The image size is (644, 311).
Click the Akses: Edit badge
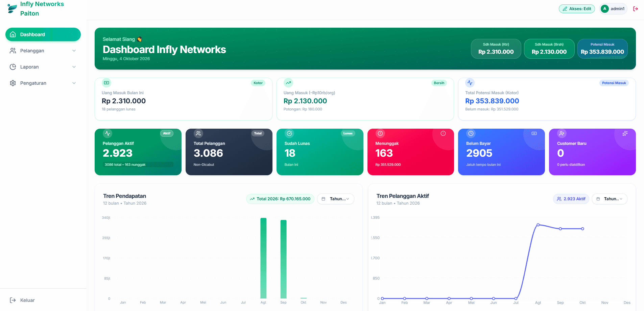click(577, 9)
